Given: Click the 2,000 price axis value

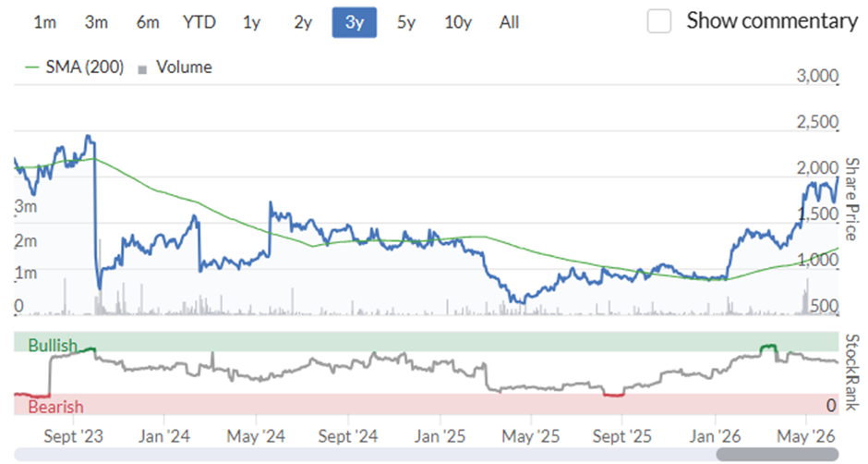Looking at the screenshot, I should [x=817, y=167].
